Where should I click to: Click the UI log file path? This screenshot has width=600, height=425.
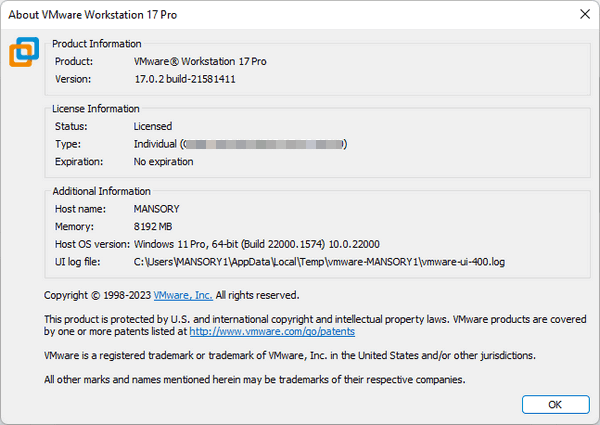click(x=319, y=262)
